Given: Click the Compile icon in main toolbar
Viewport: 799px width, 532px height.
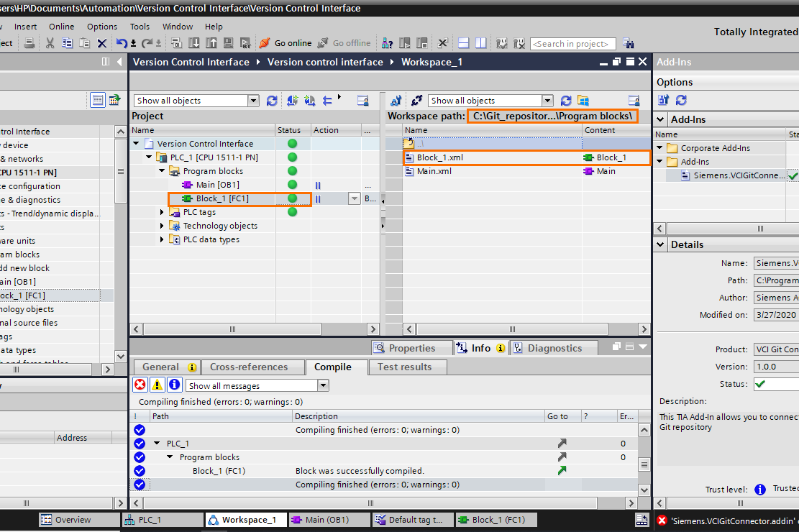Looking at the screenshot, I should (176, 43).
